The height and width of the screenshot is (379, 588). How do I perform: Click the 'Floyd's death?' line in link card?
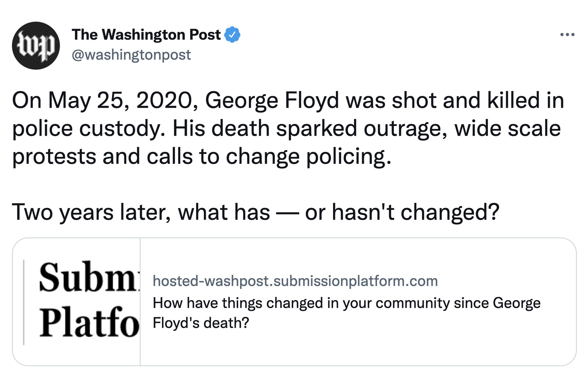(201, 323)
